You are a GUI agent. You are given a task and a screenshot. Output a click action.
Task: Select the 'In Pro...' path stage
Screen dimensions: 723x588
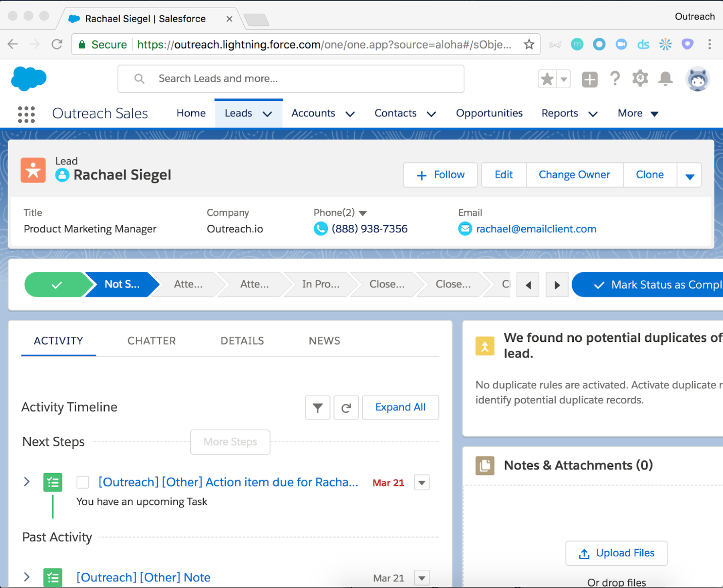321,285
